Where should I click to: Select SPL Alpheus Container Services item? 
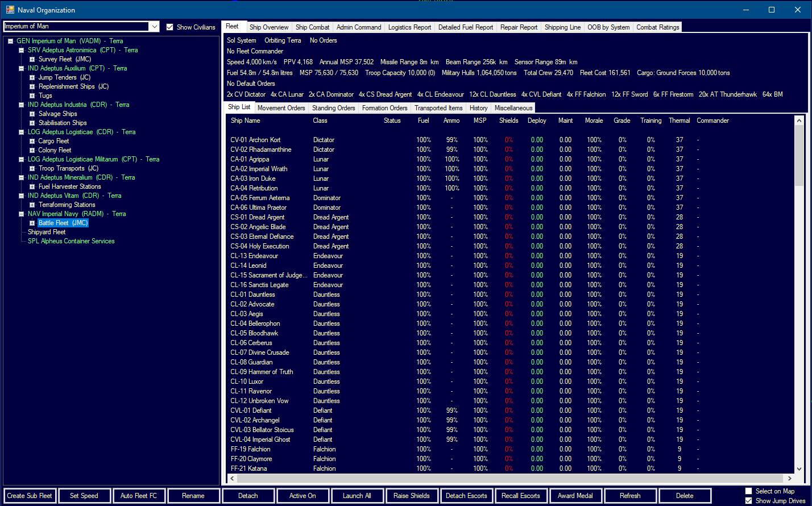tap(71, 241)
